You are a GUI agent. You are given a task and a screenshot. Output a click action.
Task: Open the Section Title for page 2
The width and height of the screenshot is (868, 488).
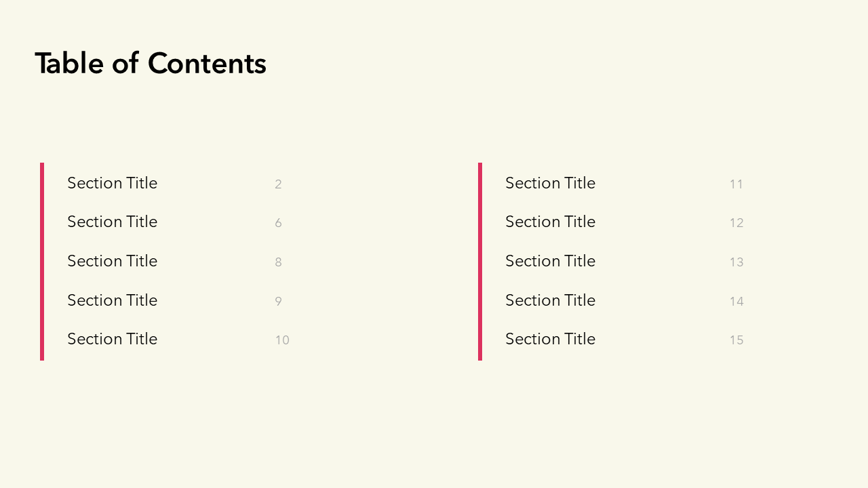click(112, 183)
